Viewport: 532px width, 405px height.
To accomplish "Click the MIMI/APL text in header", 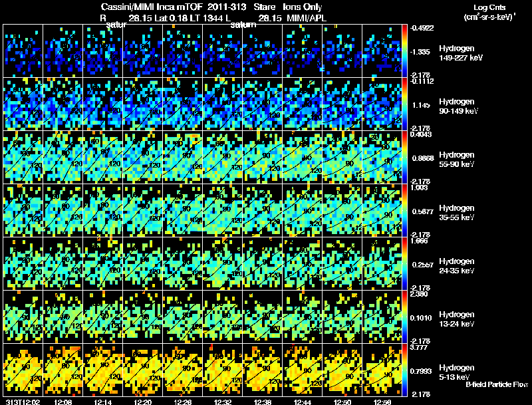I will coord(307,19).
